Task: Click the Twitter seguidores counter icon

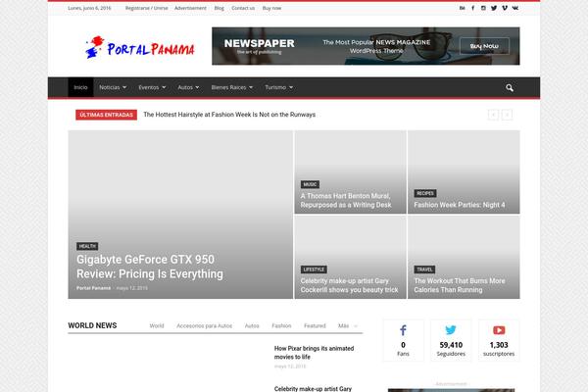Action: click(x=451, y=330)
